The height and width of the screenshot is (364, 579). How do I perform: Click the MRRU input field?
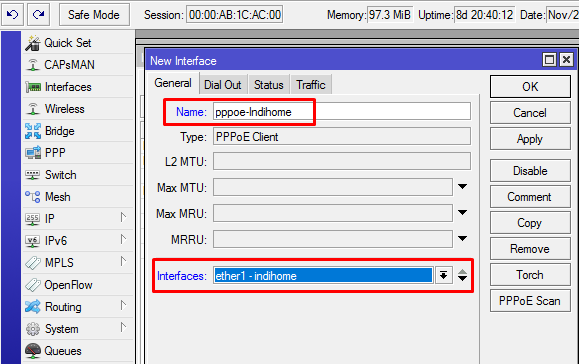pyautogui.click(x=333, y=239)
